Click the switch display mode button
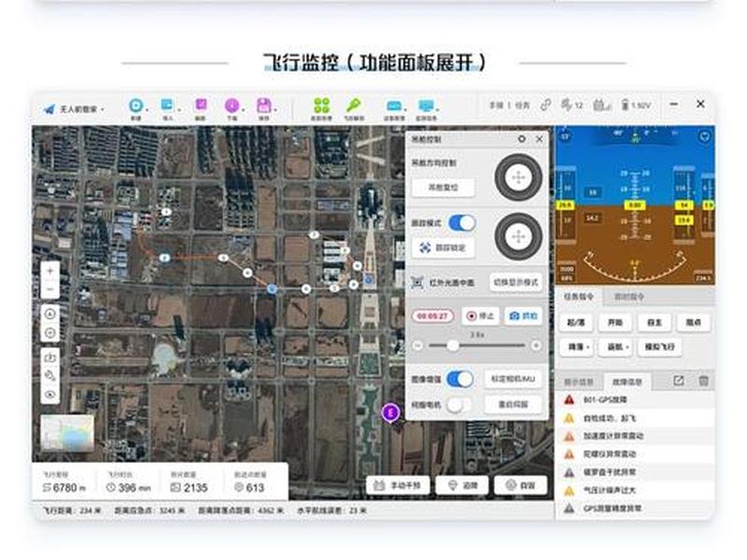The image size is (747, 560). 516,283
